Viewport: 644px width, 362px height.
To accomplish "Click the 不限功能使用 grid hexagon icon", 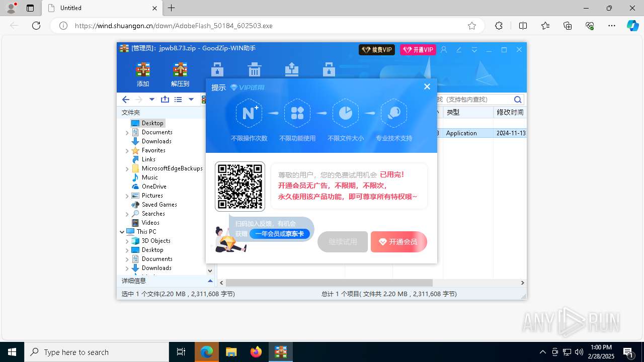I will [x=297, y=113].
